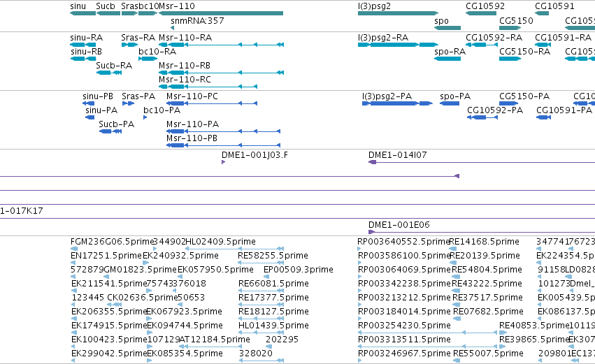Screen dimensions: 595x364
Task: Open the Sras-RA transcript label
Action: [138, 38]
